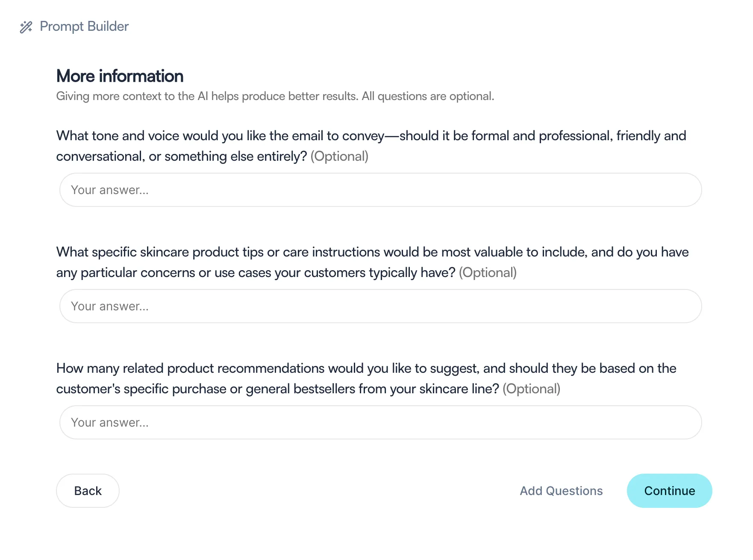This screenshot has height=560, width=753.
Task: Click the 'conversational, or something else entirely?' line
Action: click(x=182, y=156)
